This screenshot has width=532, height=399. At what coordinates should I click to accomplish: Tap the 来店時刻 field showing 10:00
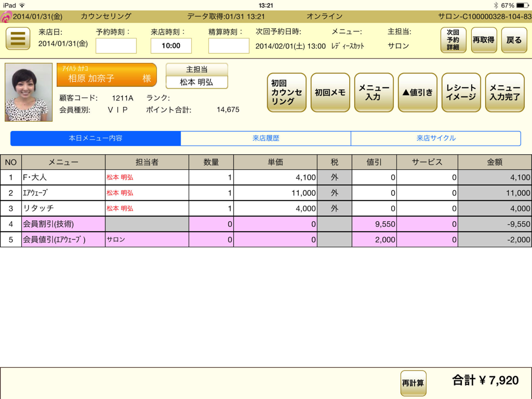[171, 46]
